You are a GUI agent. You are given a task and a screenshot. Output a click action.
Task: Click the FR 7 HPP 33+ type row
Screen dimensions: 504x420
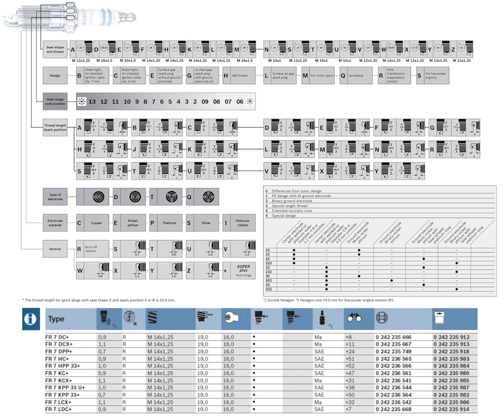(x=261, y=366)
